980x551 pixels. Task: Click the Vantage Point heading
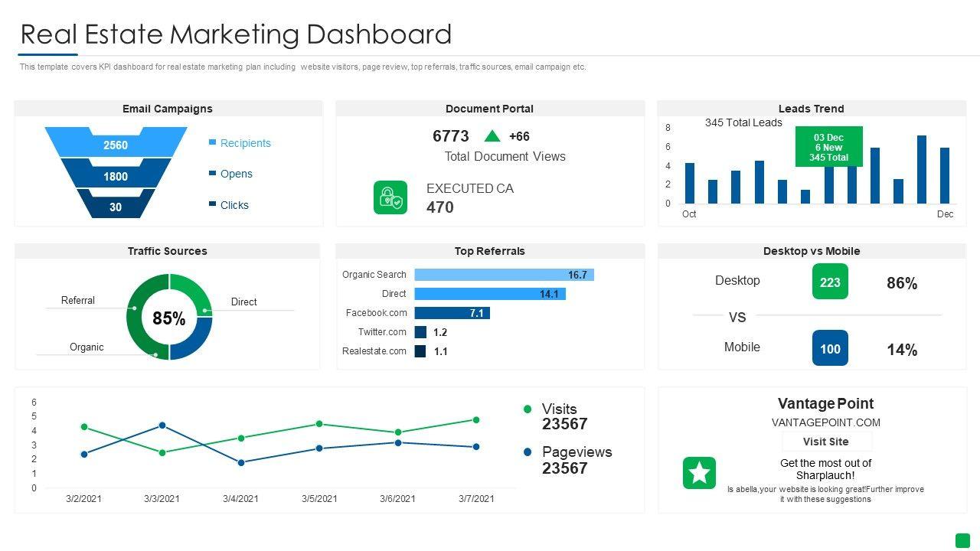pyautogui.click(x=826, y=404)
